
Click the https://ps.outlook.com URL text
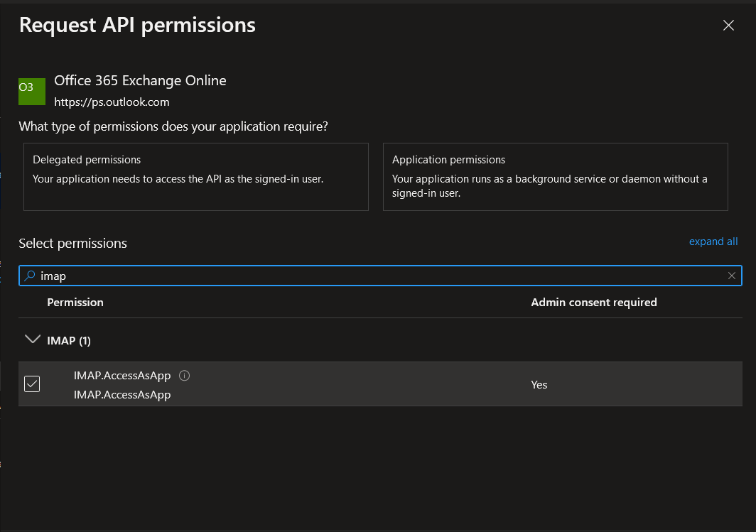pyautogui.click(x=112, y=102)
